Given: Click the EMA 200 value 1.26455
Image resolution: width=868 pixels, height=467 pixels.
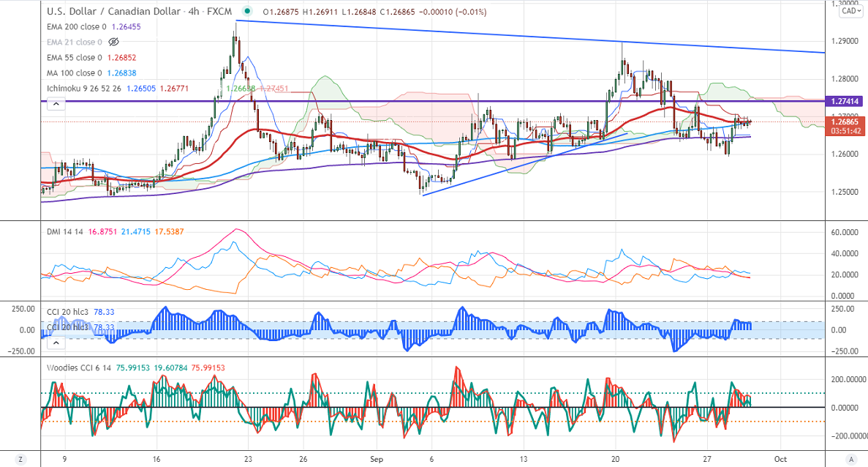Looking at the screenshot, I should click(127, 26).
